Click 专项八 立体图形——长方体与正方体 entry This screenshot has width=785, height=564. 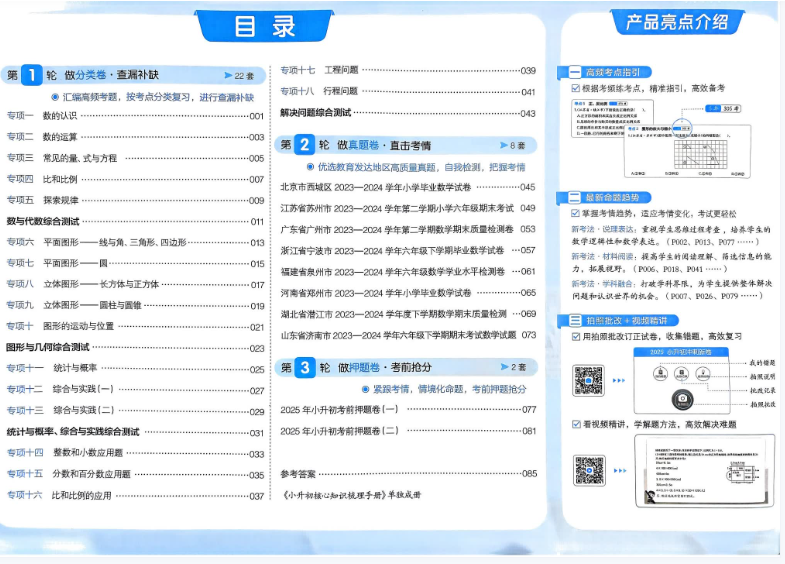pos(135,284)
